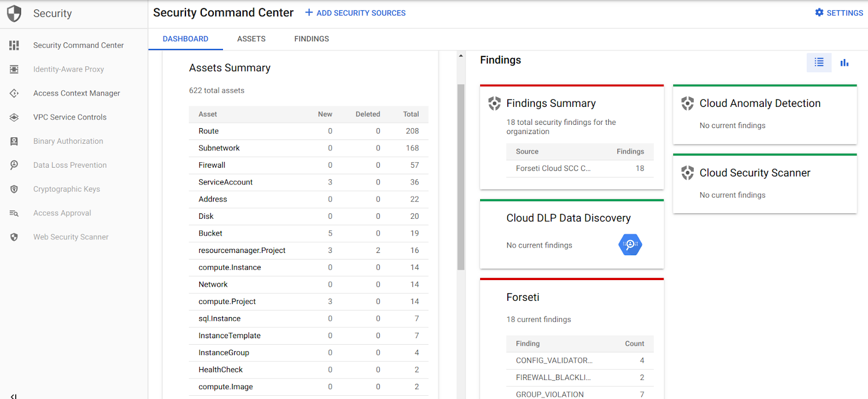Switch to the Assets tab

pyautogui.click(x=251, y=39)
